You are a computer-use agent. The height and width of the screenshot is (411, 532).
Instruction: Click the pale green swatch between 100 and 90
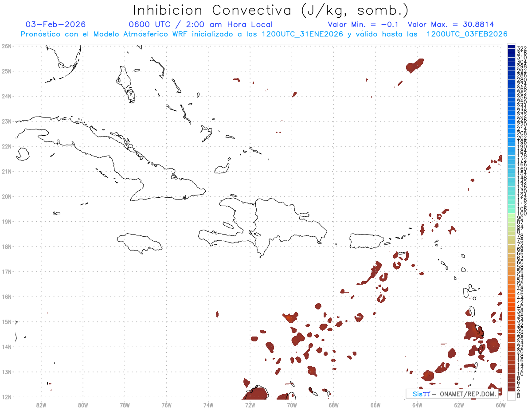point(512,215)
